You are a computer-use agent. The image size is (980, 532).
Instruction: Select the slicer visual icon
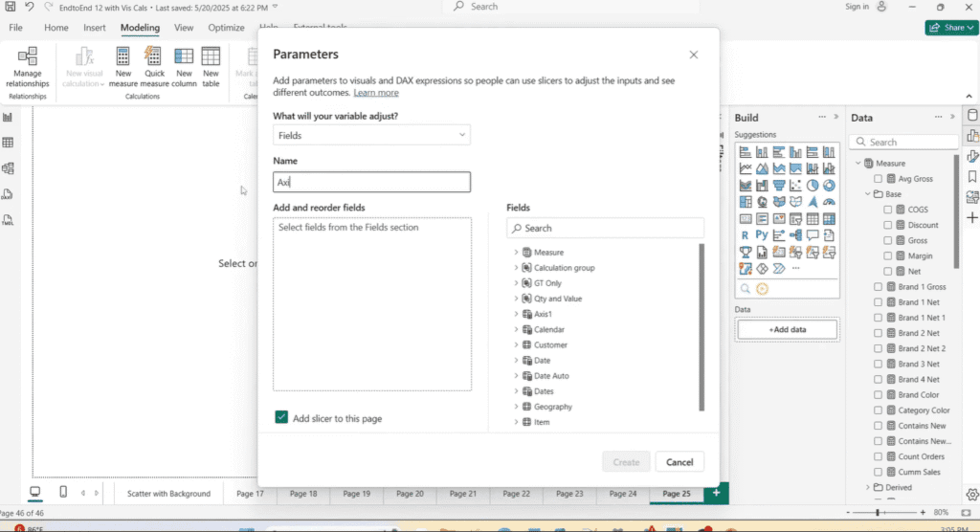coord(795,219)
